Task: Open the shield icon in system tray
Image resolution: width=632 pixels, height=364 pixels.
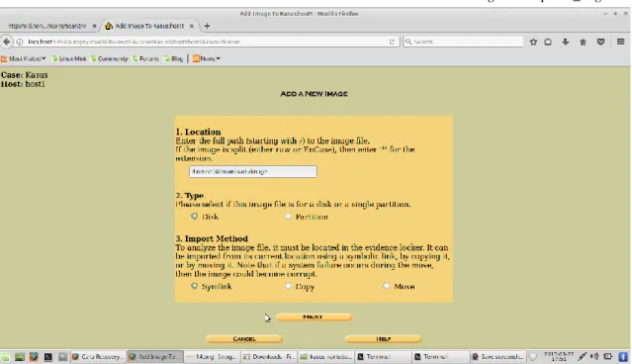Action: pyautogui.click(x=533, y=357)
